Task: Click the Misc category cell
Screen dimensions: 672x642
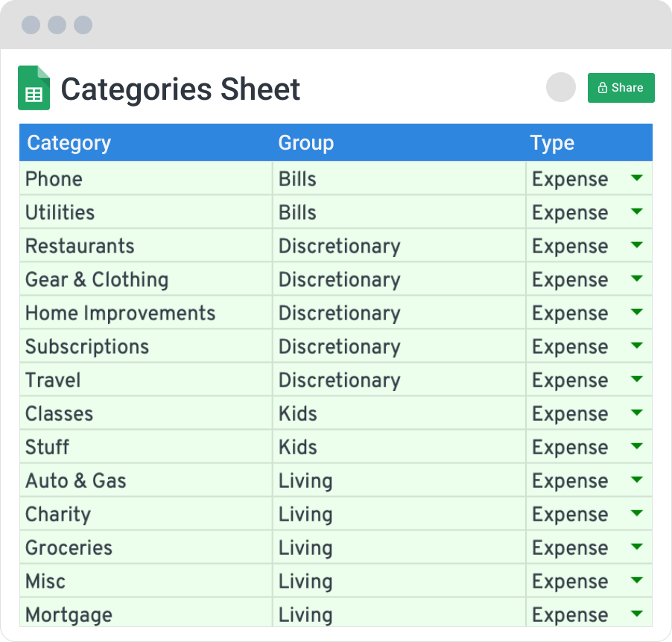Action: point(146,581)
